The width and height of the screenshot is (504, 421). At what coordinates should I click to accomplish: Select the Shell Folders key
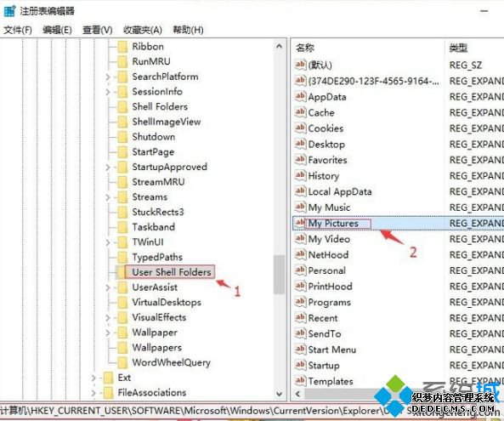(160, 107)
